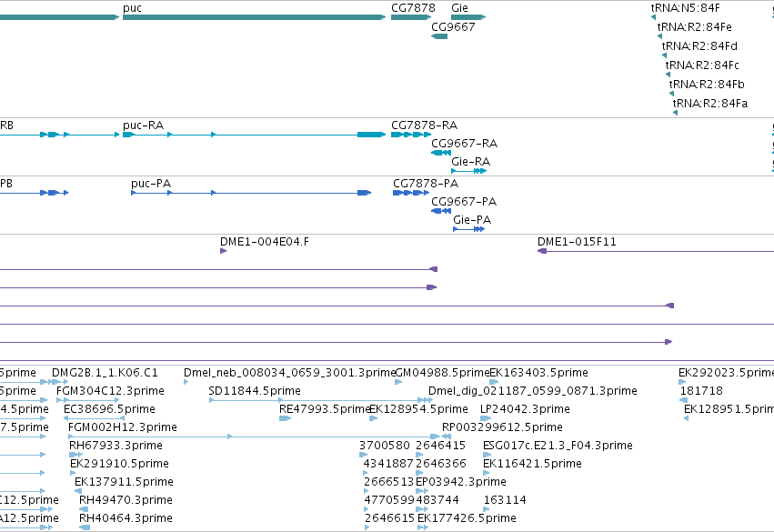Select the thick puc-RA terminal exon
This screenshot has height=532, width=774.
pyautogui.click(x=372, y=135)
